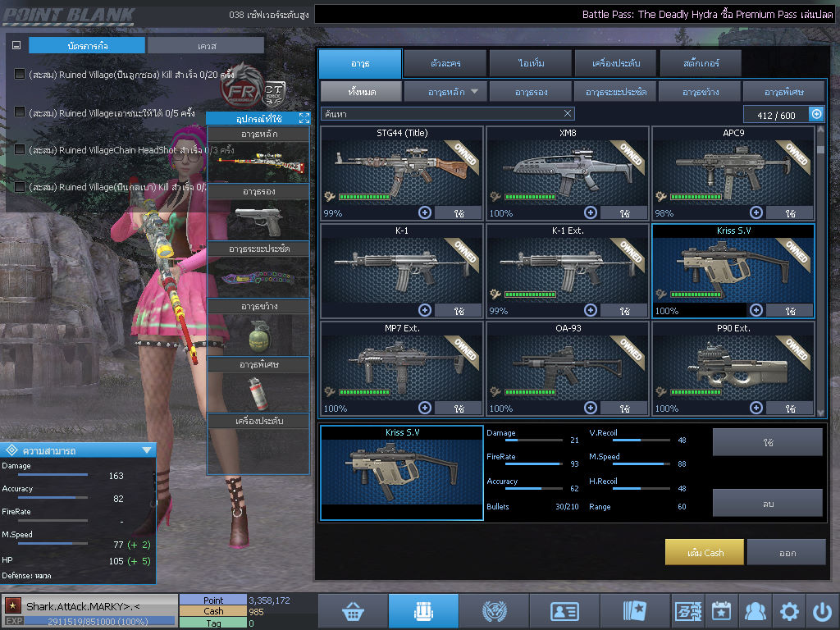Open the อาวุธหลัก dropdown arrow
The width and height of the screenshot is (840, 630).
475,92
